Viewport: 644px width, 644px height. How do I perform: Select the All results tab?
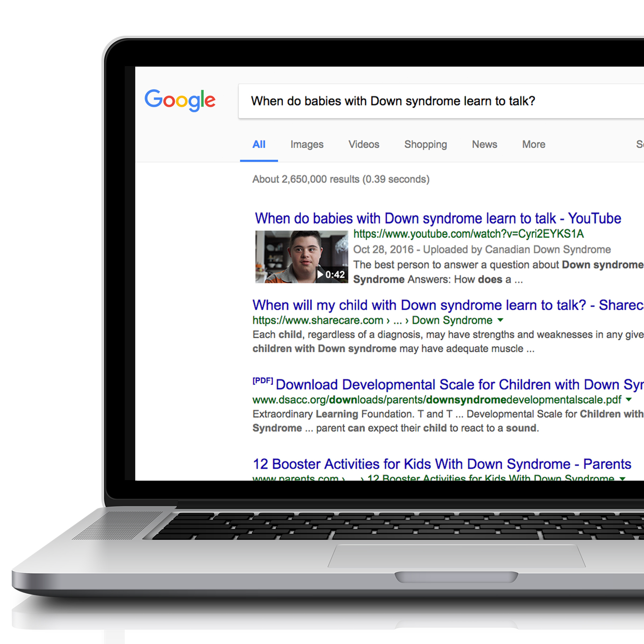259,144
